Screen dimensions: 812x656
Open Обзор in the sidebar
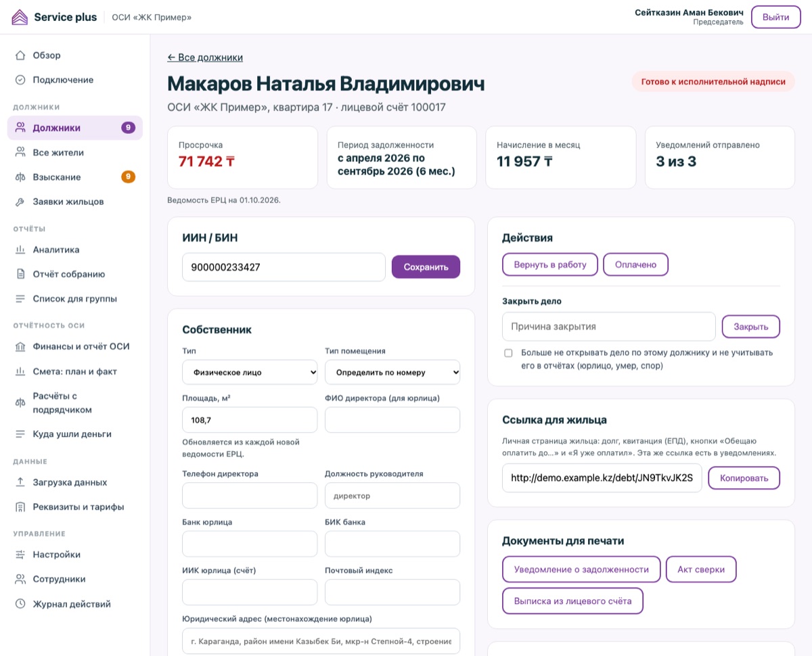tap(75, 55)
